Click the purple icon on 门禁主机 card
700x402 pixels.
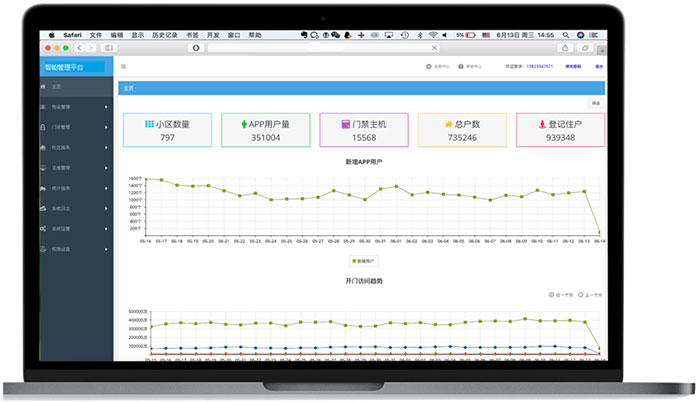coord(345,124)
